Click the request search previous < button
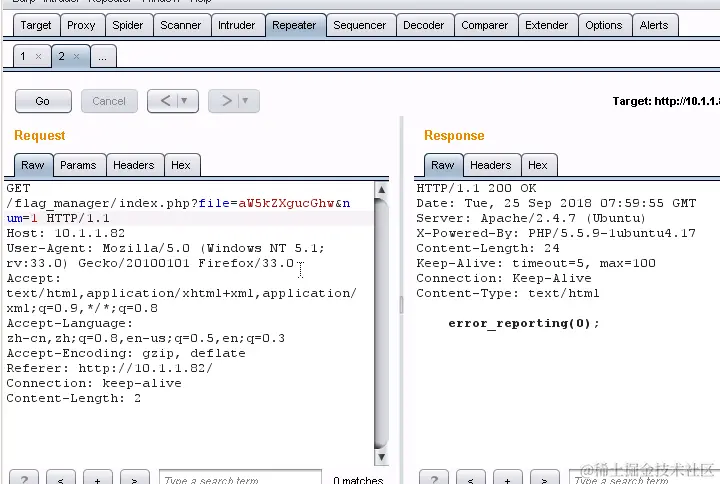 [61, 478]
